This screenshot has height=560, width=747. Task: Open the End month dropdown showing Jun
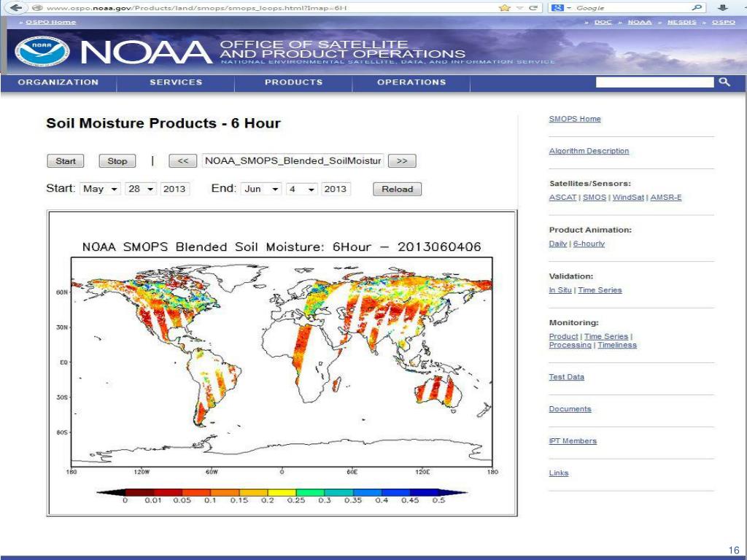click(x=261, y=189)
